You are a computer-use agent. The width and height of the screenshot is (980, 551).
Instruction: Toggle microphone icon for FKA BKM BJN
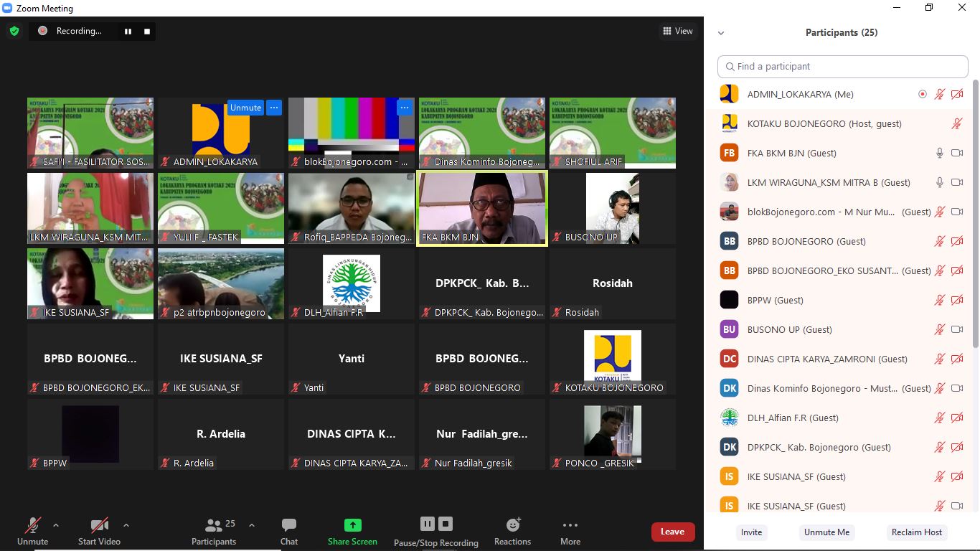point(939,153)
